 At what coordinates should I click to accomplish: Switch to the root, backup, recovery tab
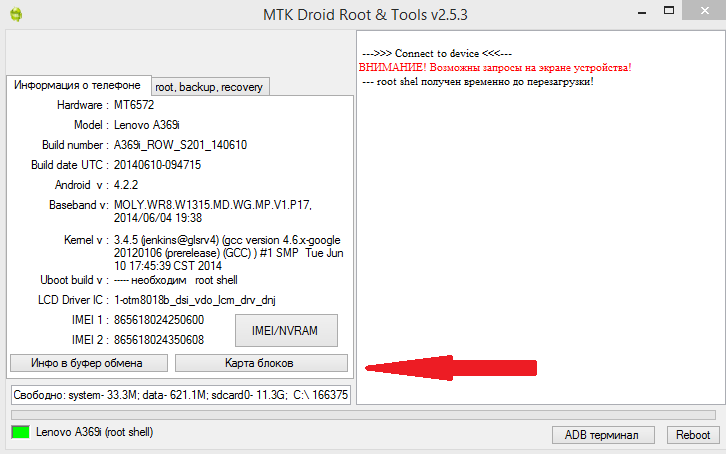(x=210, y=87)
